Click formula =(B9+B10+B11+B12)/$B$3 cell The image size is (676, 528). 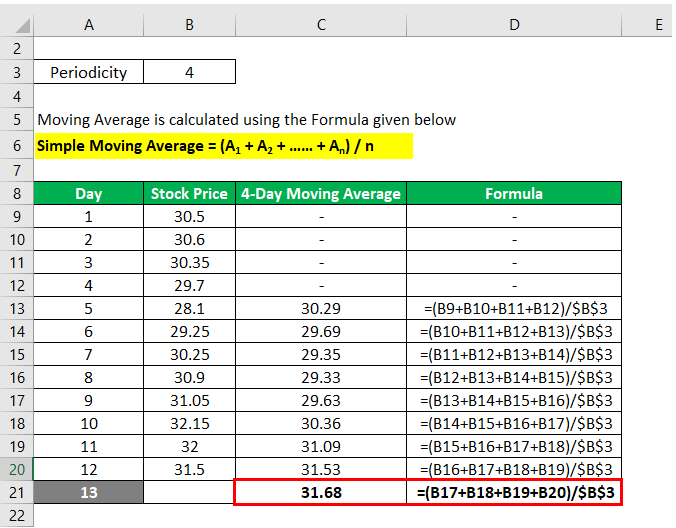(x=514, y=309)
